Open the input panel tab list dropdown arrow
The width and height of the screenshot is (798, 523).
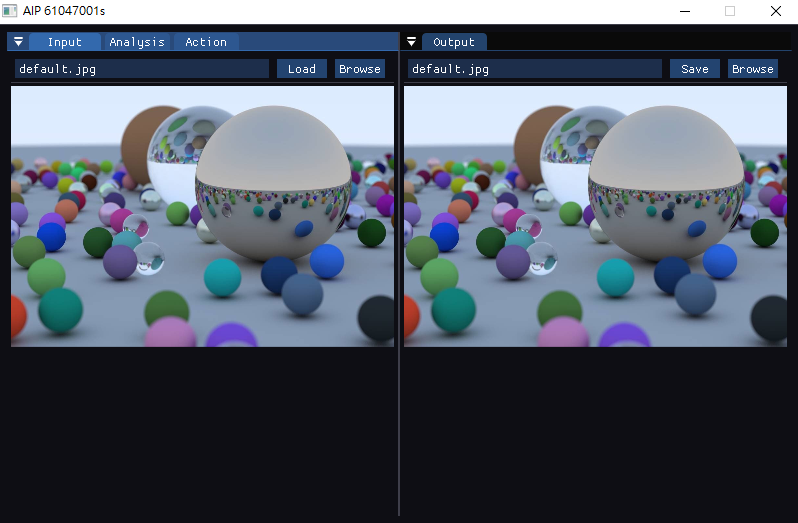pos(18,42)
